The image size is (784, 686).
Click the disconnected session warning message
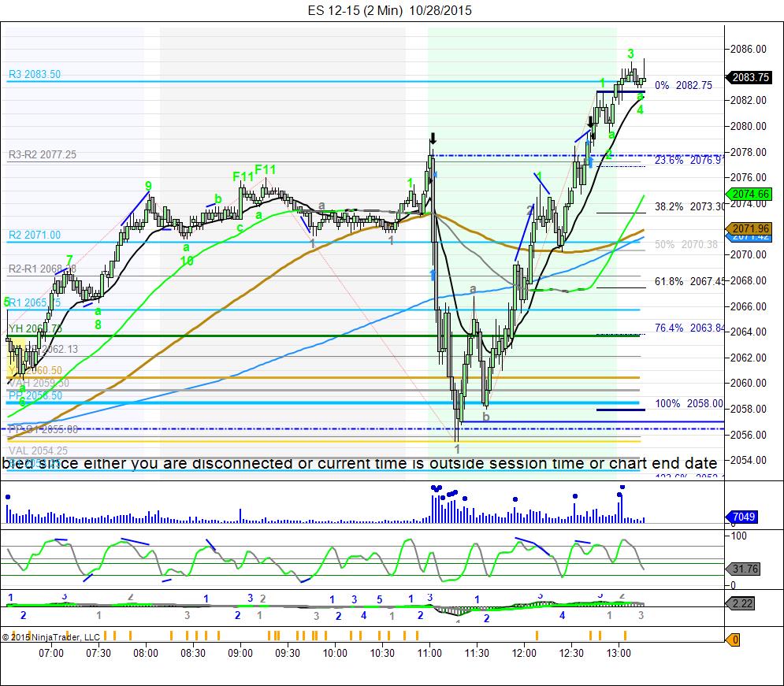(x=359, y=463)
